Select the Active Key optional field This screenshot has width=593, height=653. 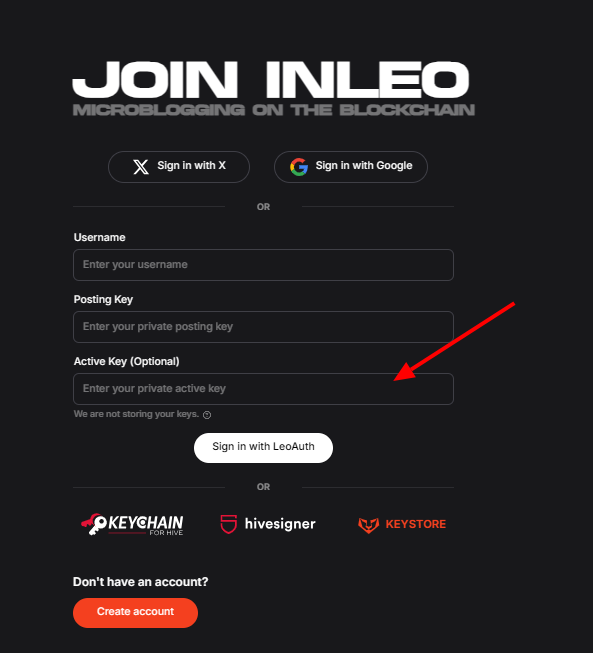pos(263,389)
